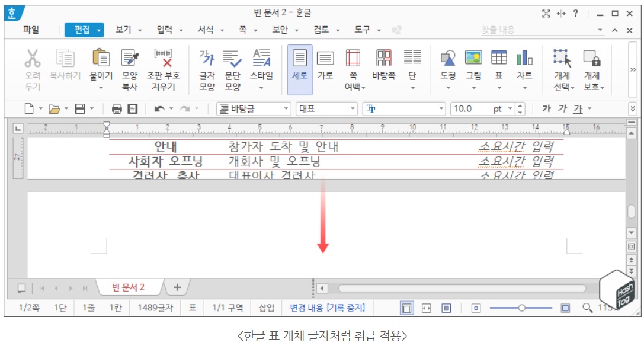This screenshot has height=349, width=644.
Task: Save the document using floppy icon
Action: click(x=80, y=109)
